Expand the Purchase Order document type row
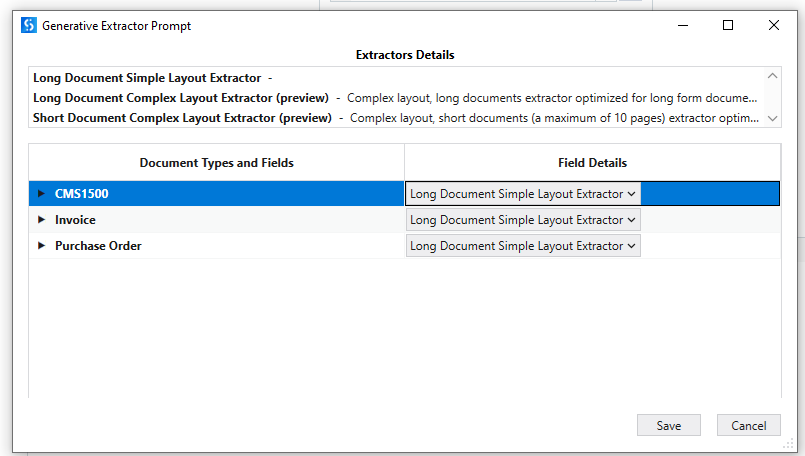This screenshot has width=805, height=456. tap(42, 246)
